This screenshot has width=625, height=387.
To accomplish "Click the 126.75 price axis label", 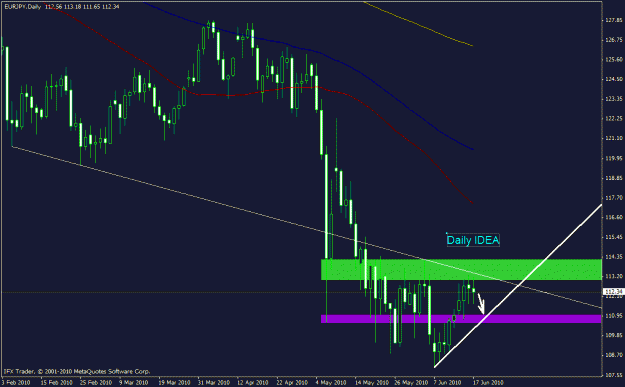I will (614, 40).
